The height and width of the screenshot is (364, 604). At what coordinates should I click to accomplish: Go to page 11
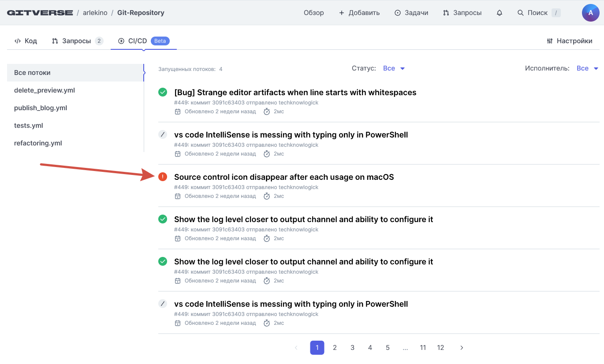click(423, 348)
